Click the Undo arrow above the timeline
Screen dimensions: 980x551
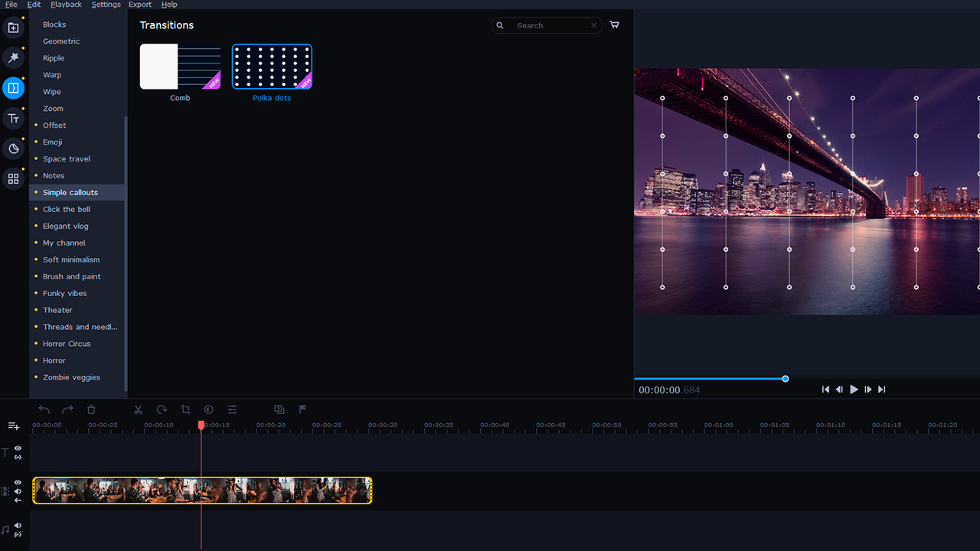[44, 409]
